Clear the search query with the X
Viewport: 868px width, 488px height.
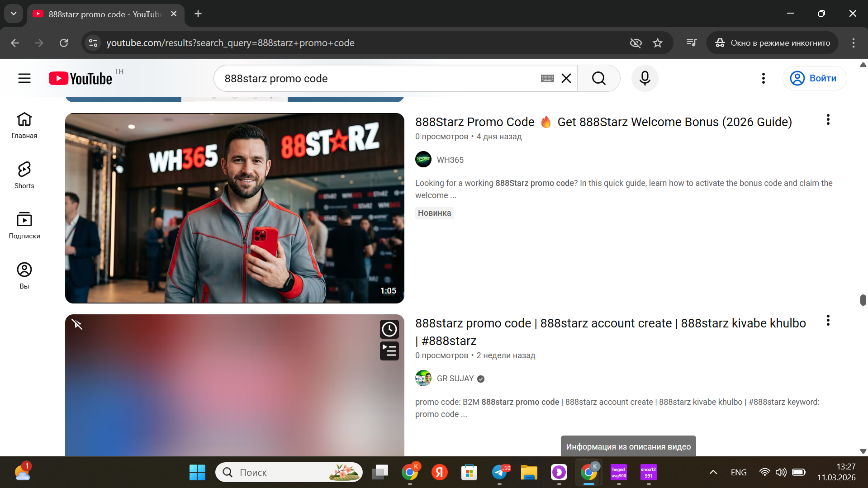tap(566, 79)
